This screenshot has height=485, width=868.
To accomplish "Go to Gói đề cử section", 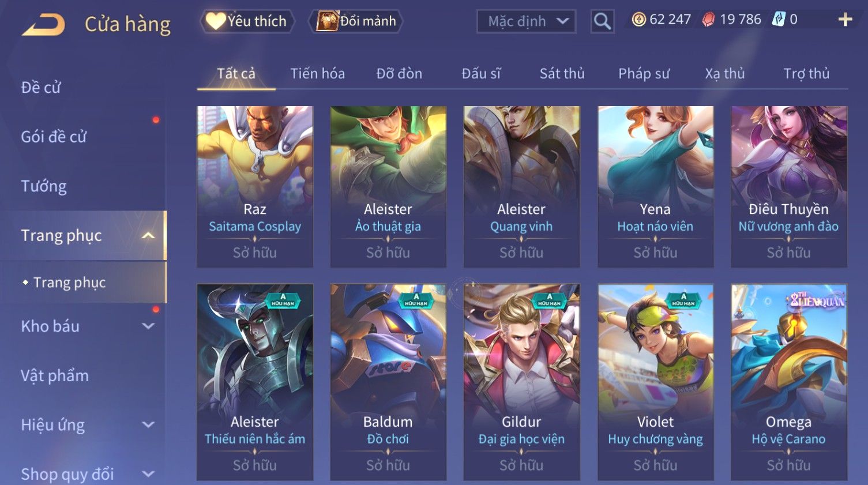I will point(54,137).
